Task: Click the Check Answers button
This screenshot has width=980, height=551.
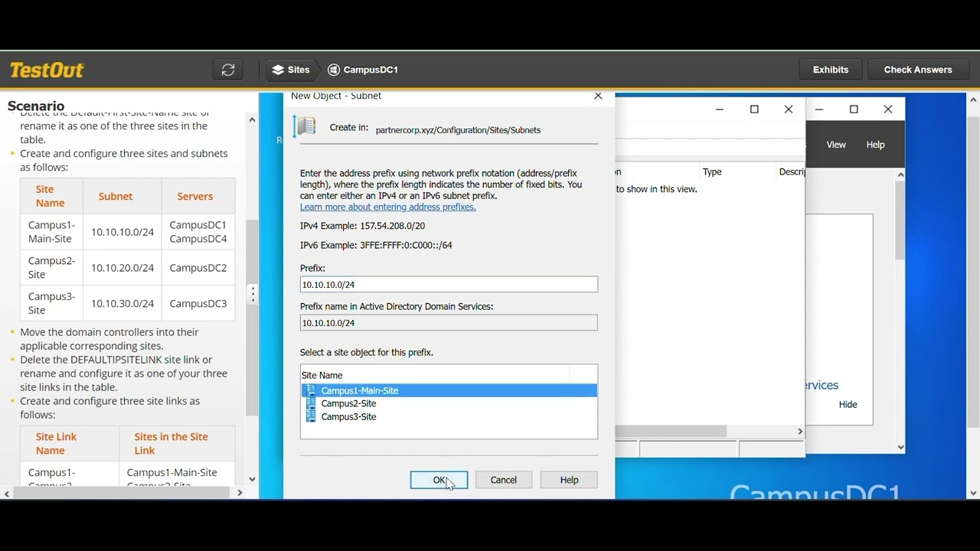Action: coord(918,70)
